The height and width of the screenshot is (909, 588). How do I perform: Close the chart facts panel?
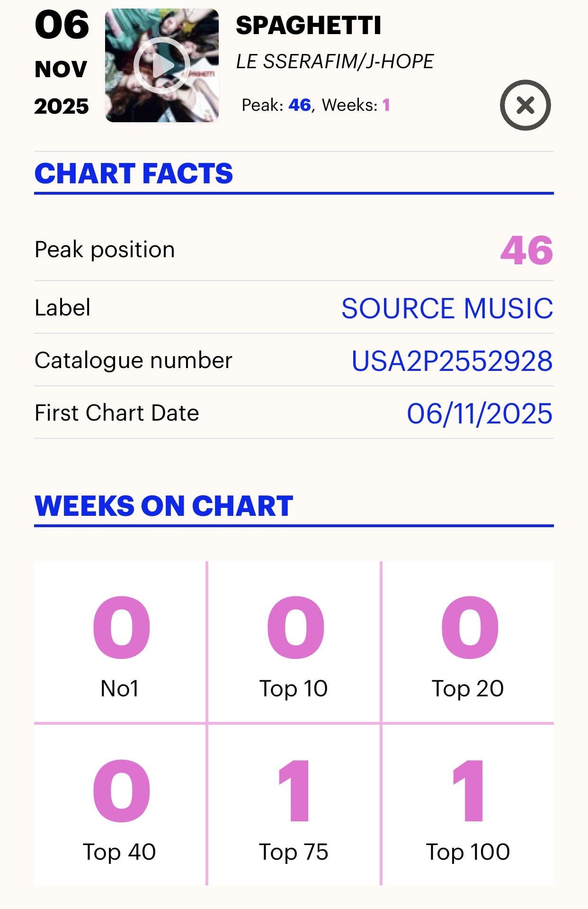525,105
